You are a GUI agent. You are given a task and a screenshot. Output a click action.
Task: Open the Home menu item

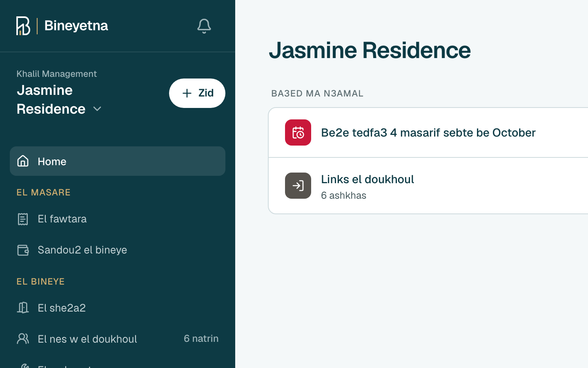click(x=118, y=161)
